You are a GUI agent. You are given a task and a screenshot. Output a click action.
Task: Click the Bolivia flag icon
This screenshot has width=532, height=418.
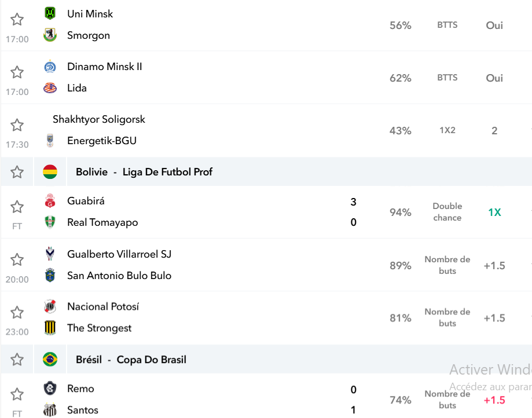pos(50,172)
